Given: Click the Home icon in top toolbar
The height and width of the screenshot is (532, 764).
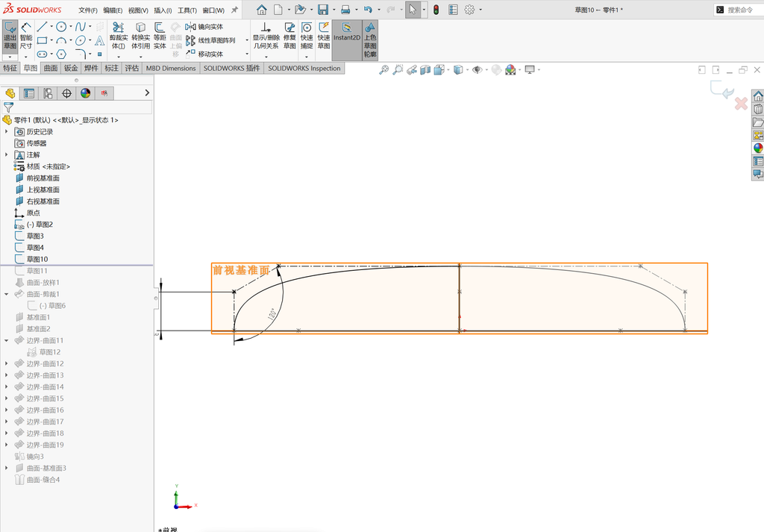Looking at the screenshot, I should pos(262,9).
